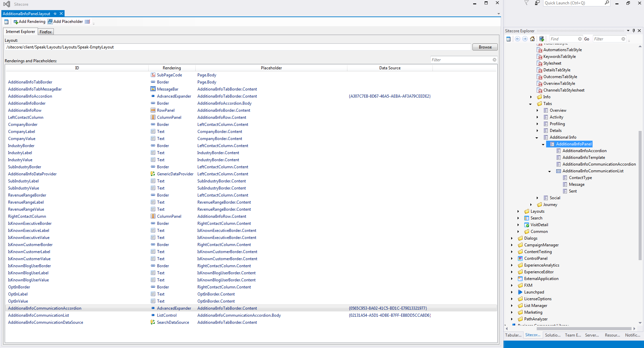Click the Layout path input field

click(238, 47)
